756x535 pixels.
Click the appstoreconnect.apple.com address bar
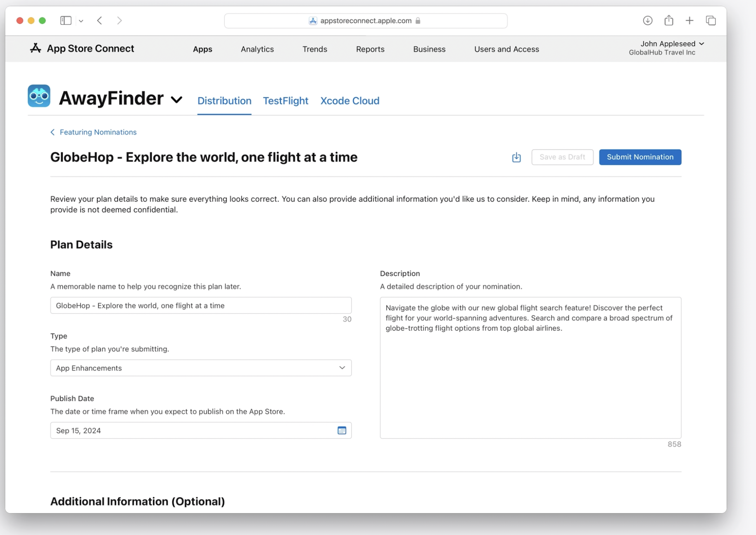click(x=366, y=21)
